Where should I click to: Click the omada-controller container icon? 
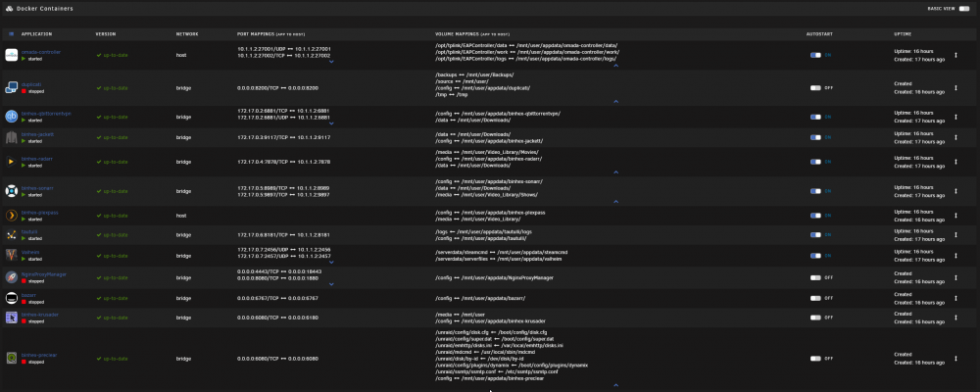(11, 55)
